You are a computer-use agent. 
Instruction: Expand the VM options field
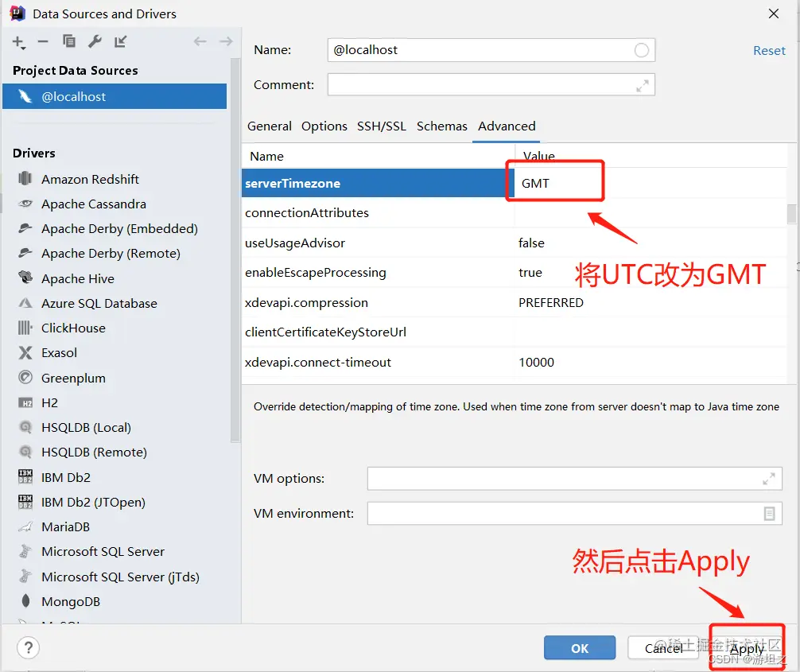[769, 479]
